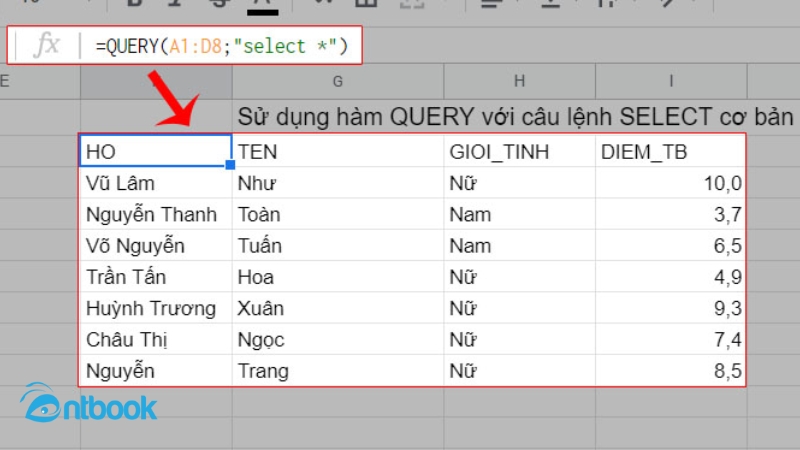The width and height of the screenshot is (800, 450).
Task: Click the ntbook logo watermark
Action: click(88, 405)
